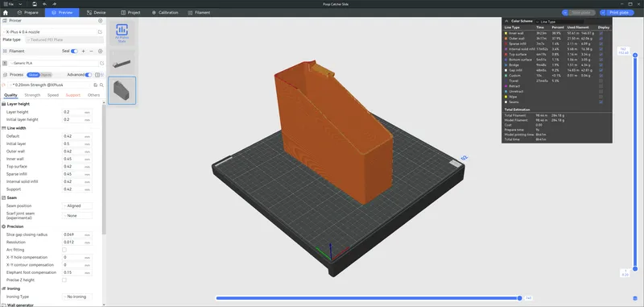Open Filament section settings gear
644x307 pixels.
100,51
